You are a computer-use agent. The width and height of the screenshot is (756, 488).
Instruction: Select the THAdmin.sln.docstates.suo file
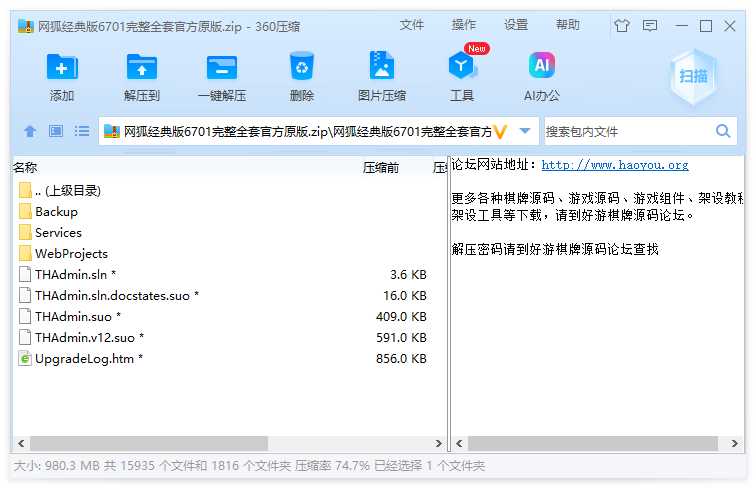coord(117,296)
